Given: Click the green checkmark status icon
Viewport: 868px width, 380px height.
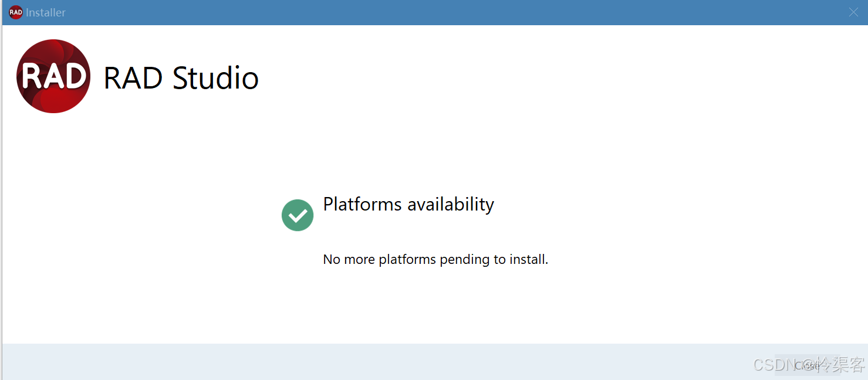Looking at the screenshot, I should click(298, 215).
